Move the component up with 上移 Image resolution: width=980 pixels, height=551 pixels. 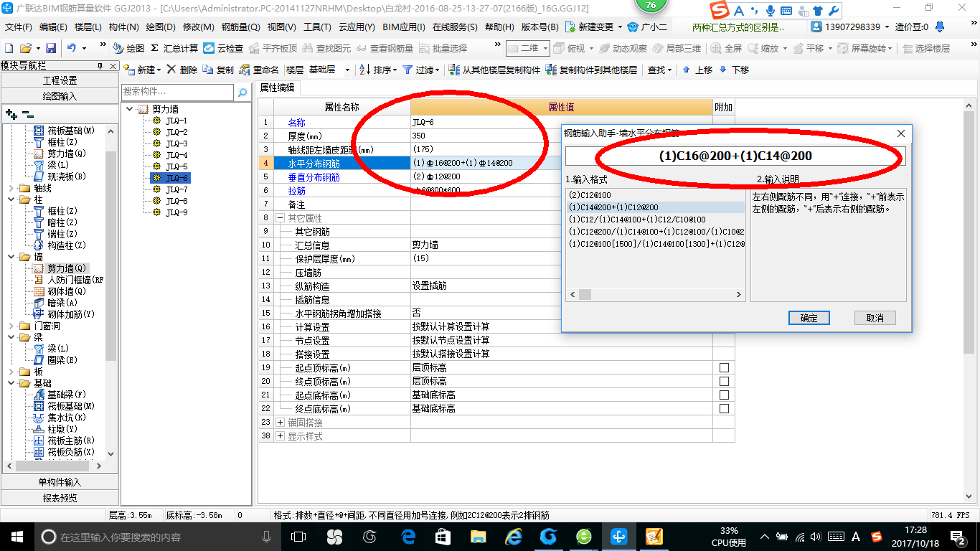click(x=697, y=70)
